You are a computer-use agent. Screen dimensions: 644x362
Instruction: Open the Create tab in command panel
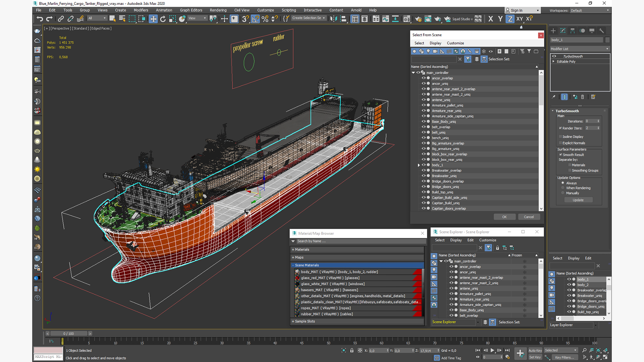553,31
